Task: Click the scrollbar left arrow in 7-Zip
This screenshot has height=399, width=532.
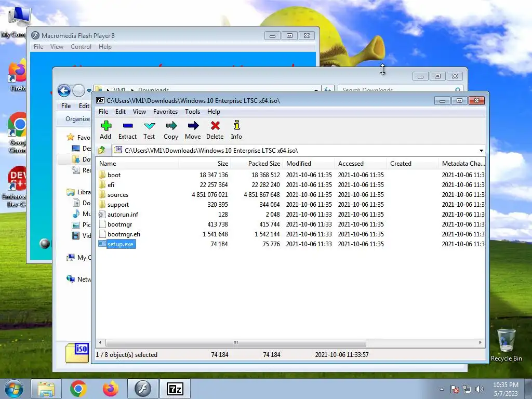Action: tap(100, 342)
